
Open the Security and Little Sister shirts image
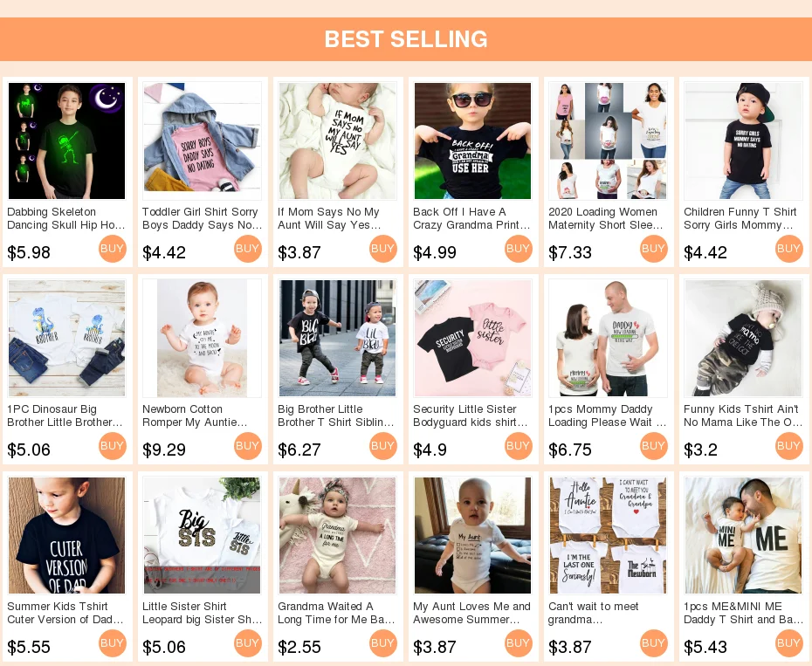[x=473, y=338]
